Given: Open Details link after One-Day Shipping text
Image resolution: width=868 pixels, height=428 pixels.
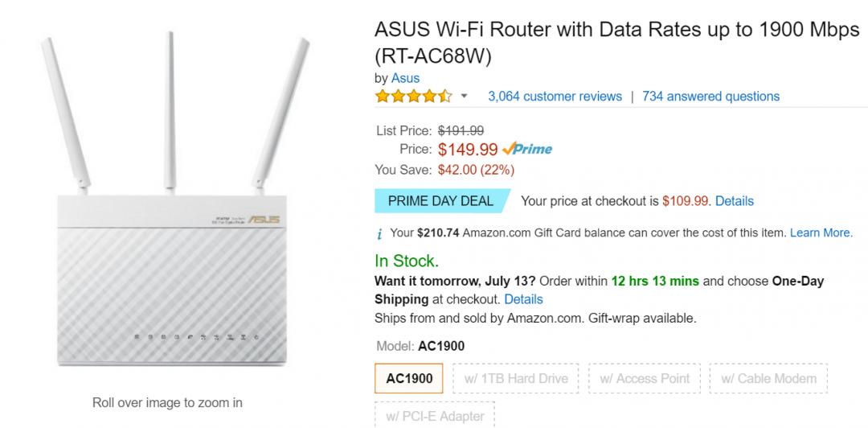Looking at the screenshot, I should (523, 299).
